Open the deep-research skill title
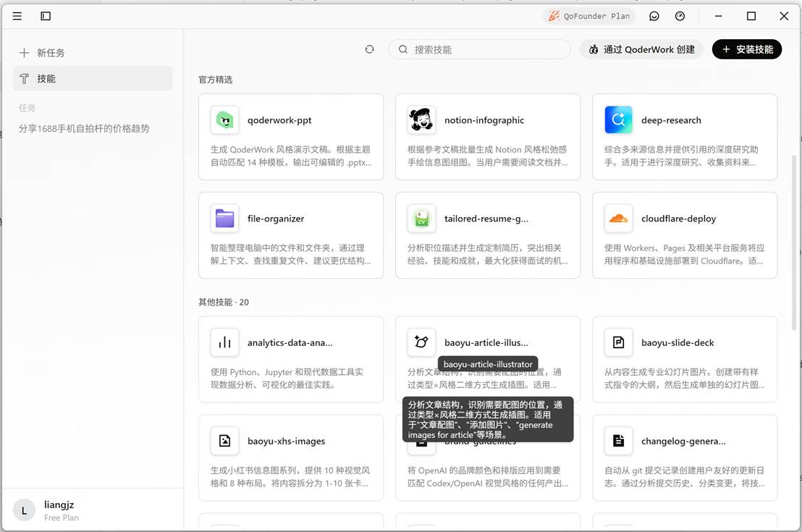 (x=671, y=120)
